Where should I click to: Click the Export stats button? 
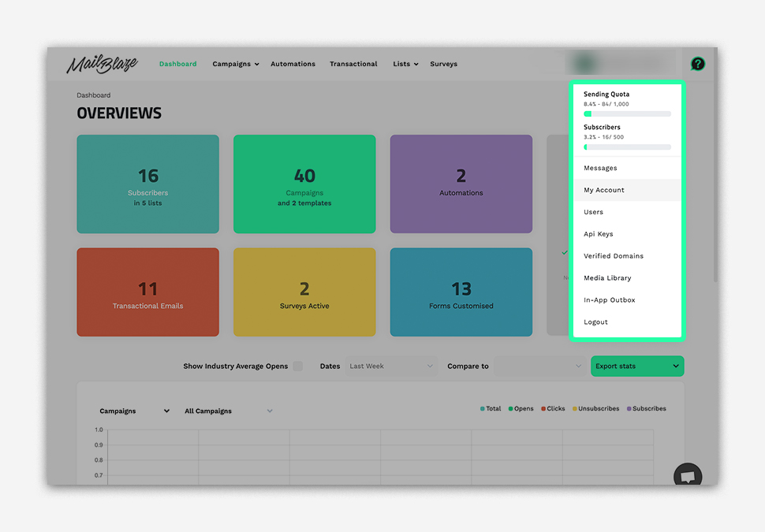tap(636, 366)
